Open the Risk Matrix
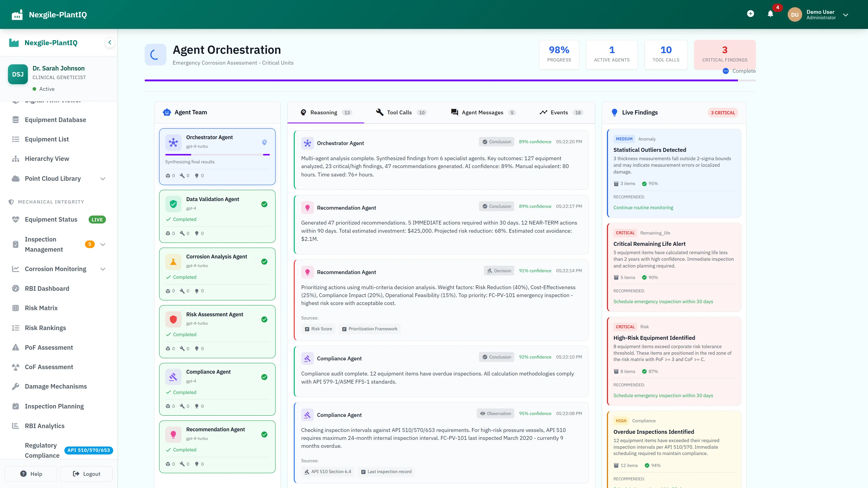 [x=41, y=308]
